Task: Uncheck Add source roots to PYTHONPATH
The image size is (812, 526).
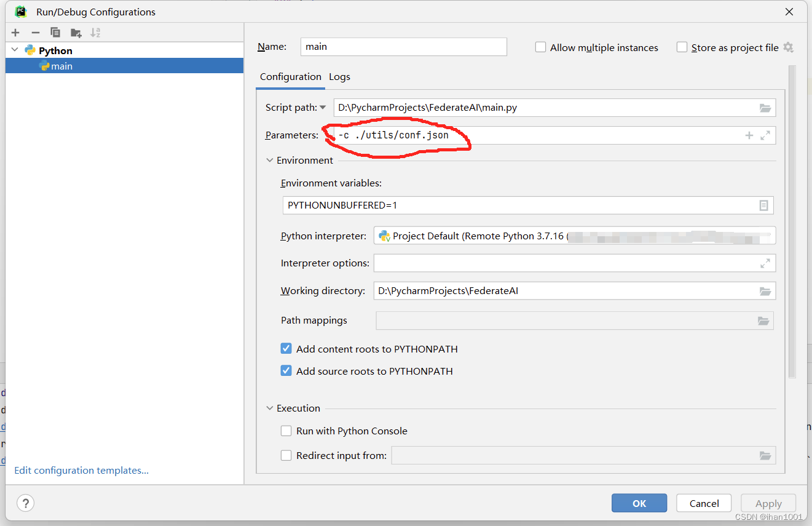Action: (x=286, y=371)
